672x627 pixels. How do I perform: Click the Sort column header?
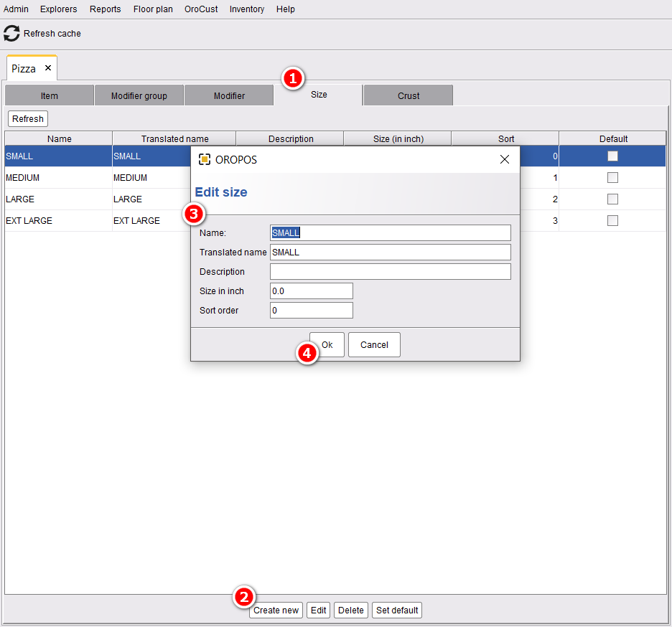(505, 138)
